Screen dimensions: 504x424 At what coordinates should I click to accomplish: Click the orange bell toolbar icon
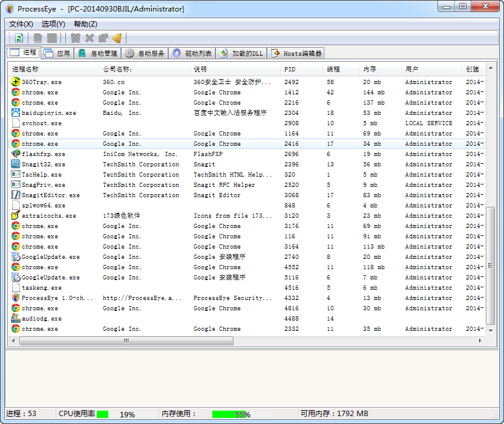(x=117, y=38)
